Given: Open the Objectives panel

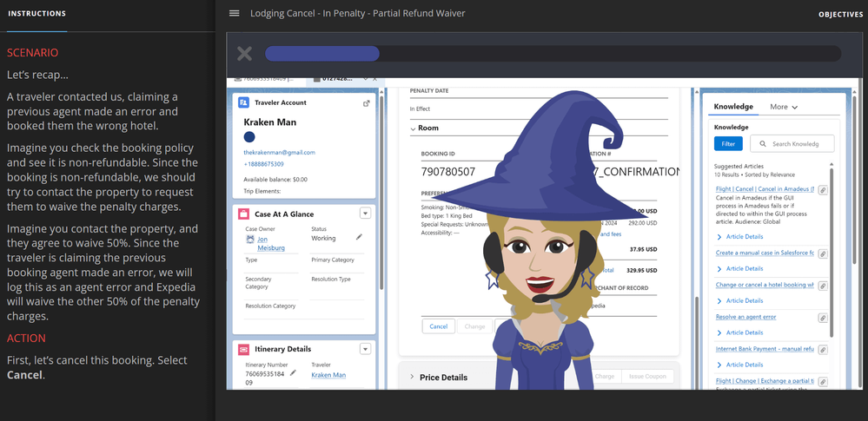Looking at the screenshot, I should [840, 14].
